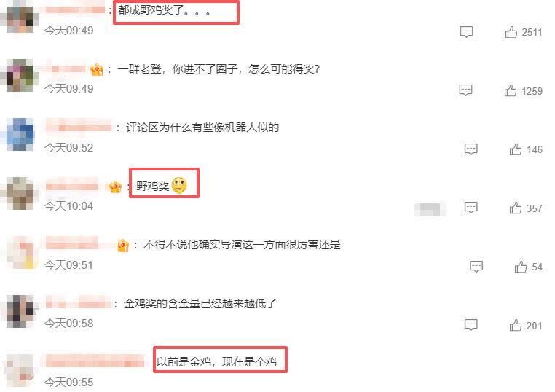Click the crown badge beside the 一群老登 commenter
Image resolution: width=555 pixels, height=392 pixels.
(97, 69)
